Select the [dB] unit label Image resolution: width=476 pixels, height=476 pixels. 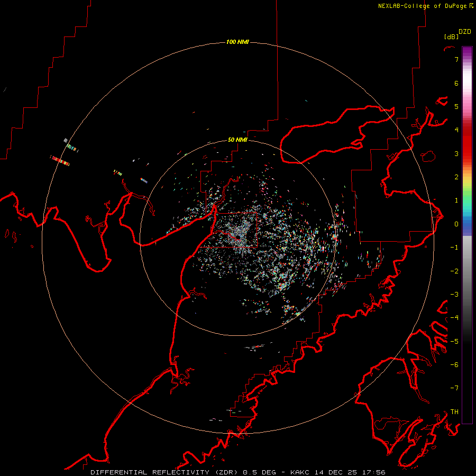451,36
